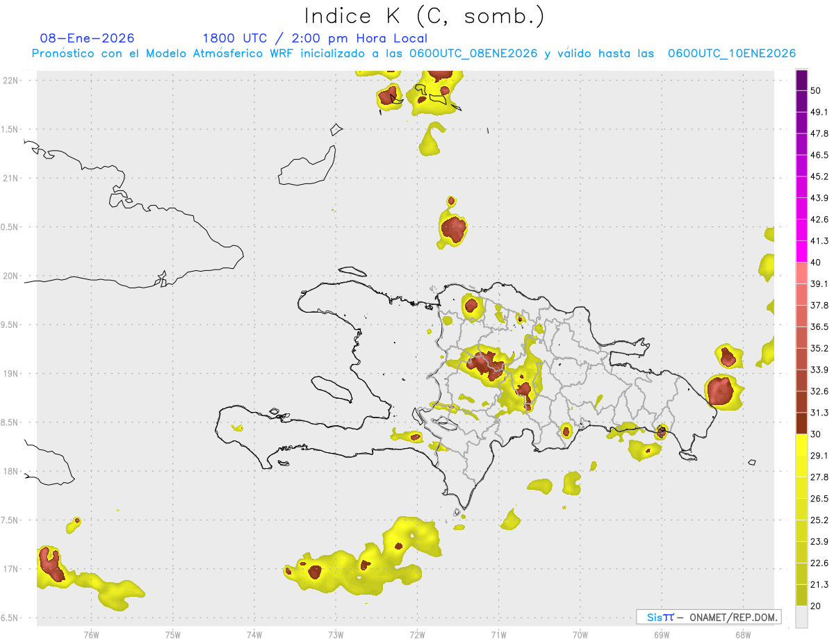This screenshot has width=834, height=644.
Task: Pick the dark brown swatch between 30 and 31.3
Action: (x=801, y=424)
